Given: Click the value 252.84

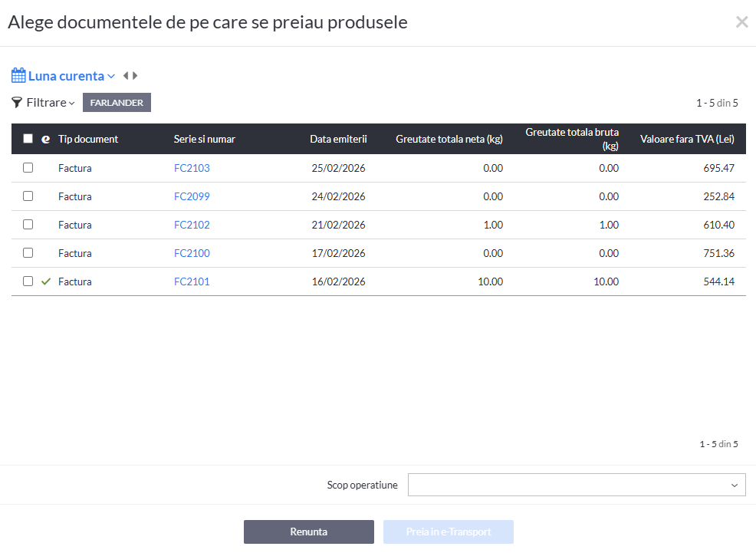Looking at the screenshot, I should pos(719,196).
